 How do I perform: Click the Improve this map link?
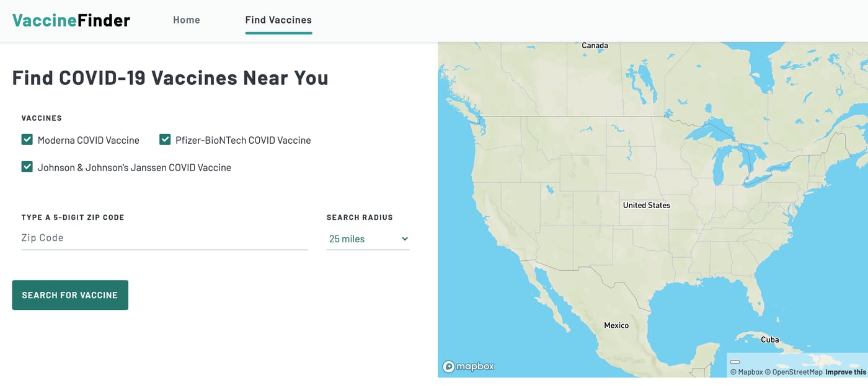pos(846,372)
